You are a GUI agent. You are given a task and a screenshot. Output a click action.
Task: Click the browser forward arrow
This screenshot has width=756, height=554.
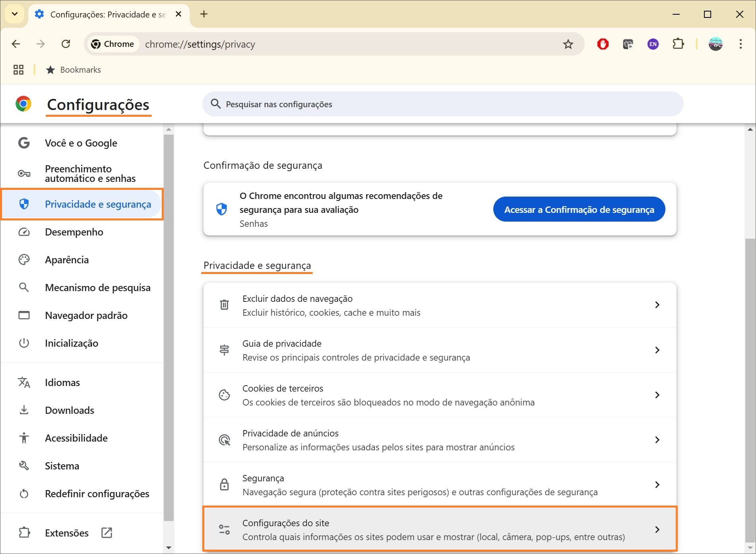coord(41,44)
